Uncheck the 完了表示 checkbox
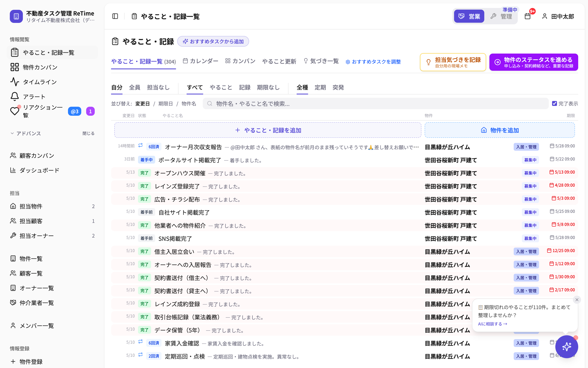The width and height of the screenshot is (588, 368). [555, 103]
